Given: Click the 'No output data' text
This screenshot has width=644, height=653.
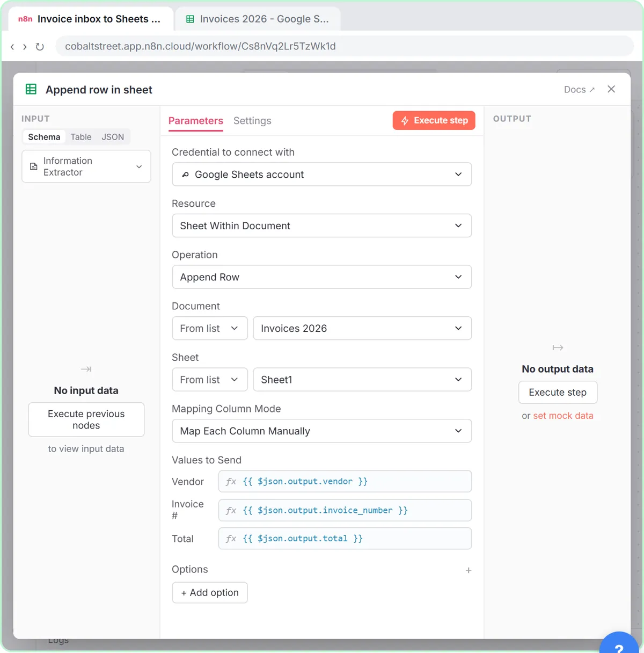Looking at the screenshot, I should (x=558, y=369).
